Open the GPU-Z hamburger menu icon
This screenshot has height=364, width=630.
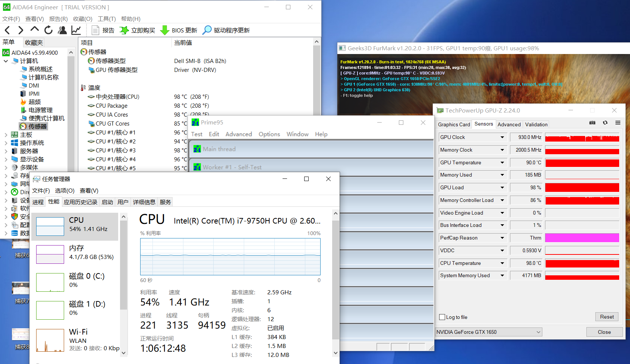(618, 123)
